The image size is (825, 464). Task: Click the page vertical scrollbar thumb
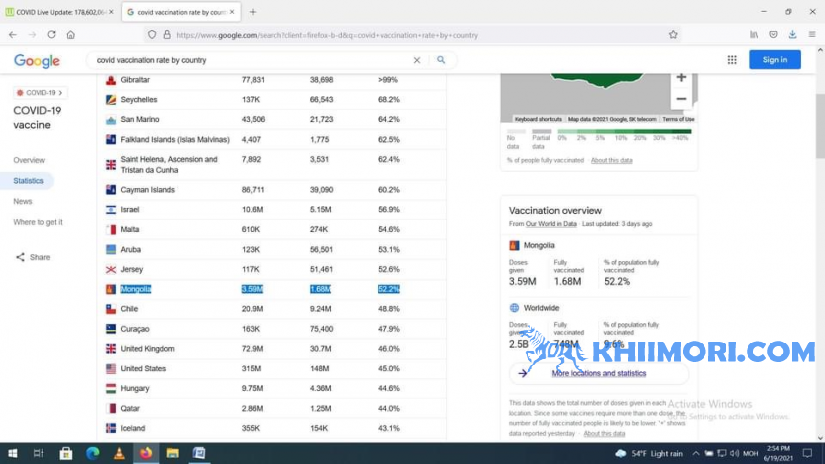coord(820,125)
